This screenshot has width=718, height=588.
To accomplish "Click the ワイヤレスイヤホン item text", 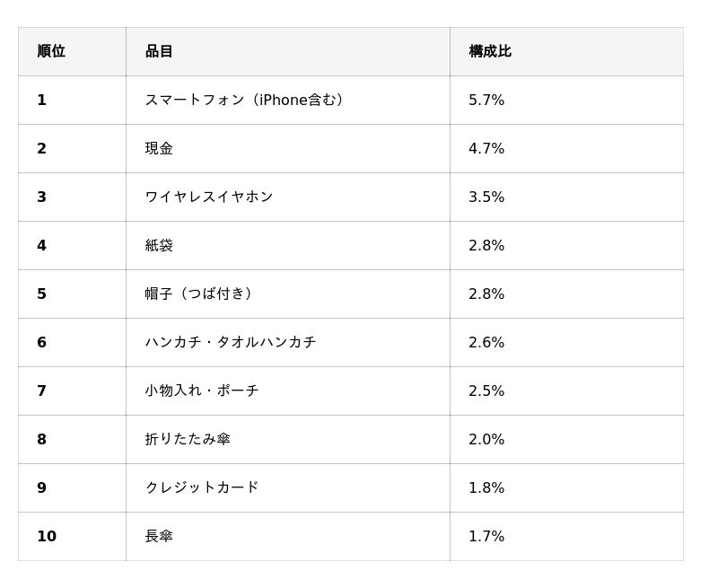I will tap(209, 197).
